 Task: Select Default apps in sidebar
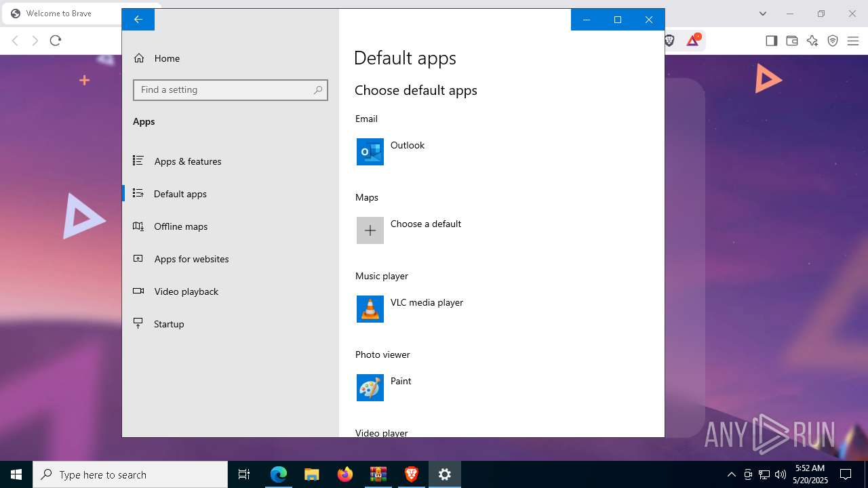pos(231,194)
